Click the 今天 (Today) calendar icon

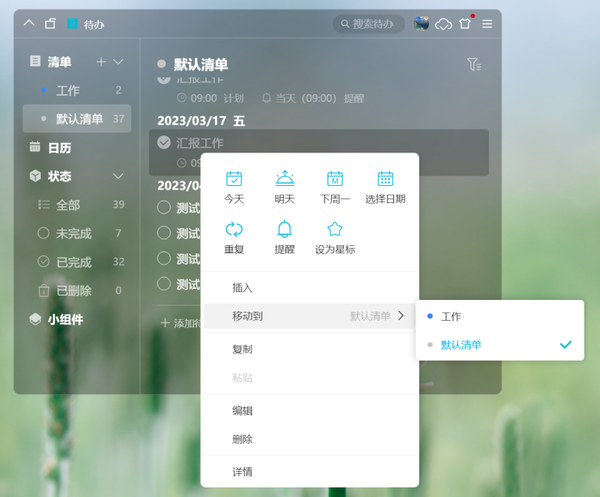[234, 180]
